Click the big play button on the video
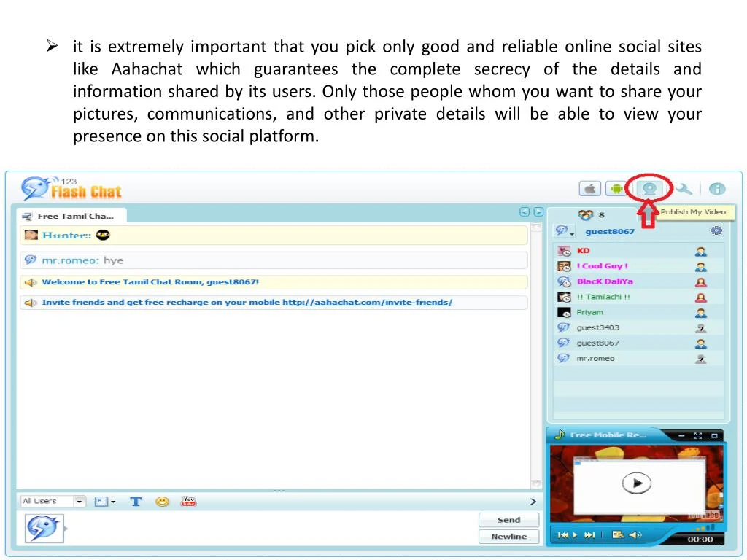Screen dimensions: 747x560 point(636,483)
